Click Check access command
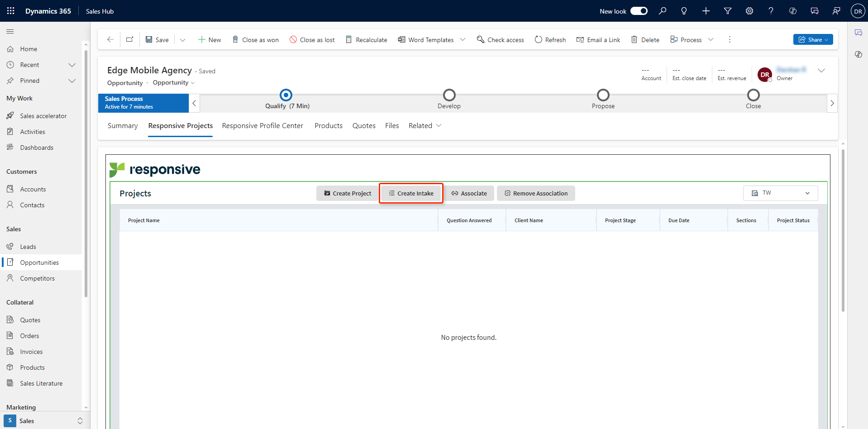Screen dimensions: 868x429 point(501,39)
